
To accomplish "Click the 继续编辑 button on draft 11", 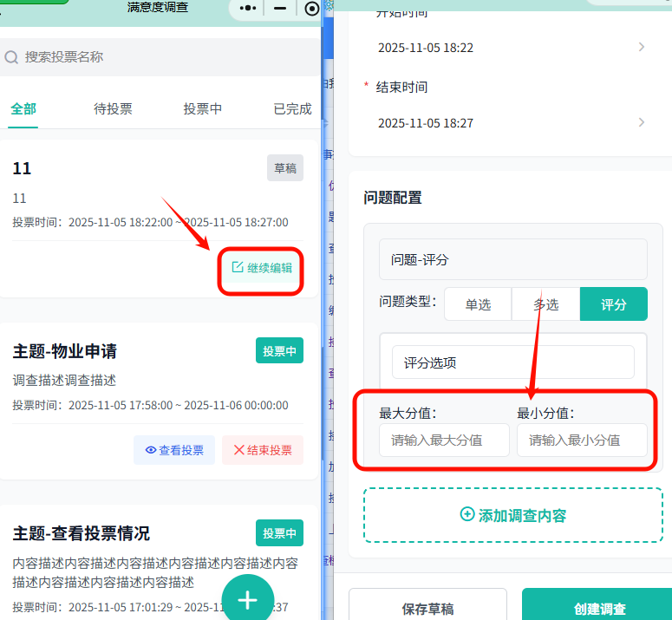I will [262, 268].
